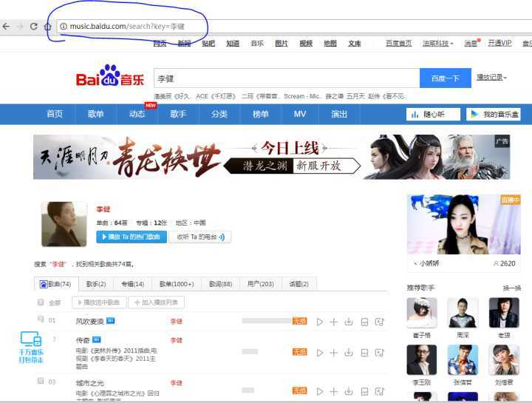532x403 pixels.
Task: Expand the 播放记录 dropdown
Action: pos(491,78)
